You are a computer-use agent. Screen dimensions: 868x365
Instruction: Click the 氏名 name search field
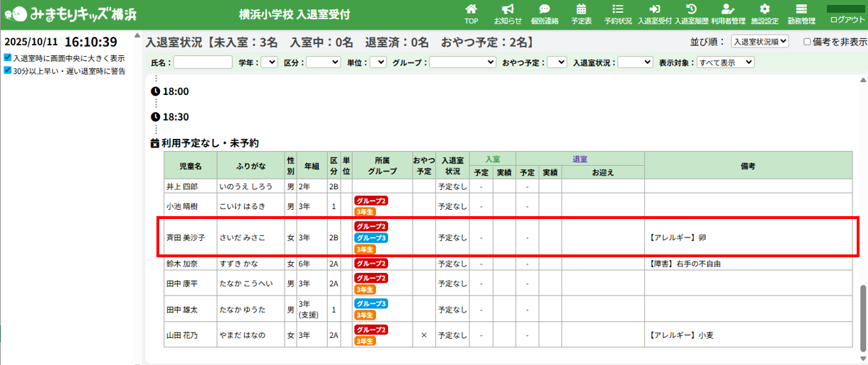click(x=203, y=62)
